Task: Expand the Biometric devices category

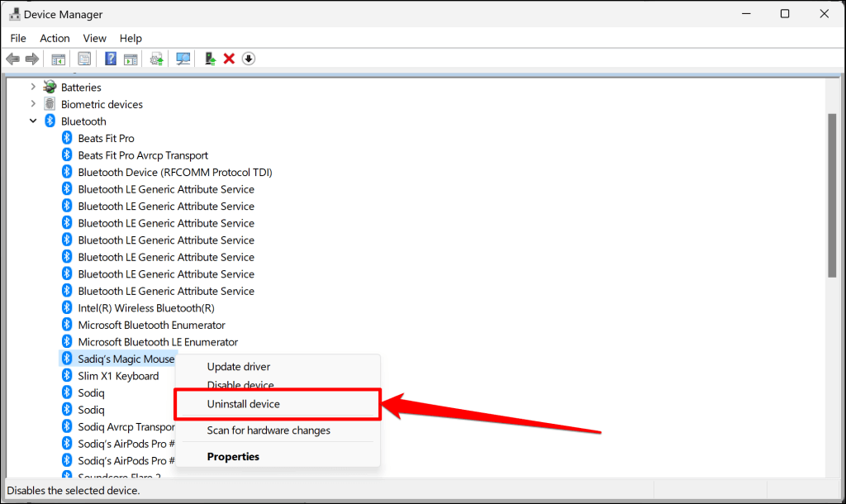Action: click(33, 104)
